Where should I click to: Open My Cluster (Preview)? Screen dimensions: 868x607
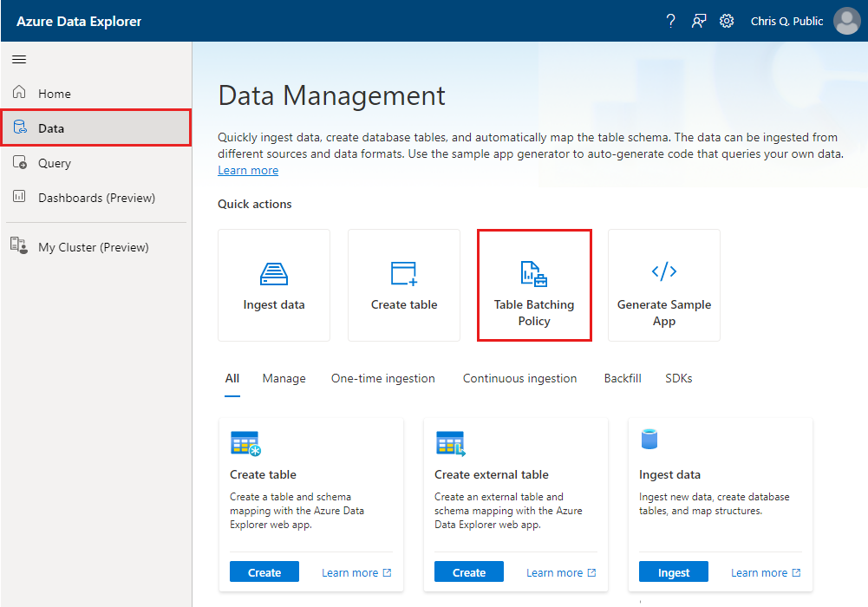(x=93, y=247)
